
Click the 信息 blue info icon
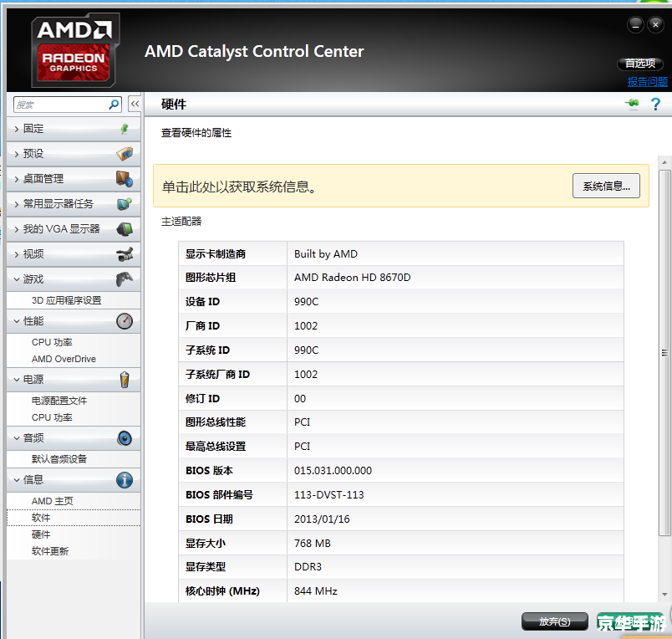coord(125,480)
